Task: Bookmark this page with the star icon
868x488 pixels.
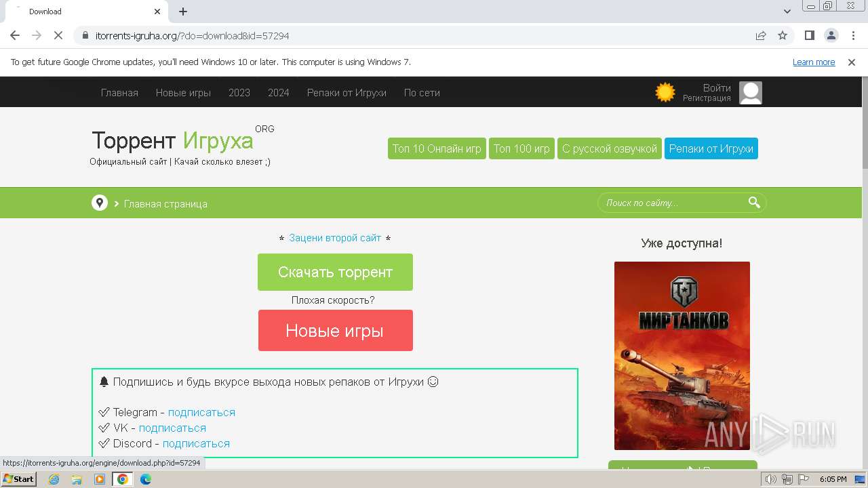Action: (783, 35)
